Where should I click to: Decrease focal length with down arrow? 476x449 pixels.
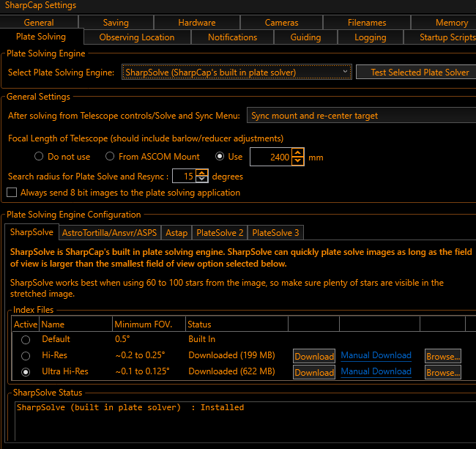[298, 161]
